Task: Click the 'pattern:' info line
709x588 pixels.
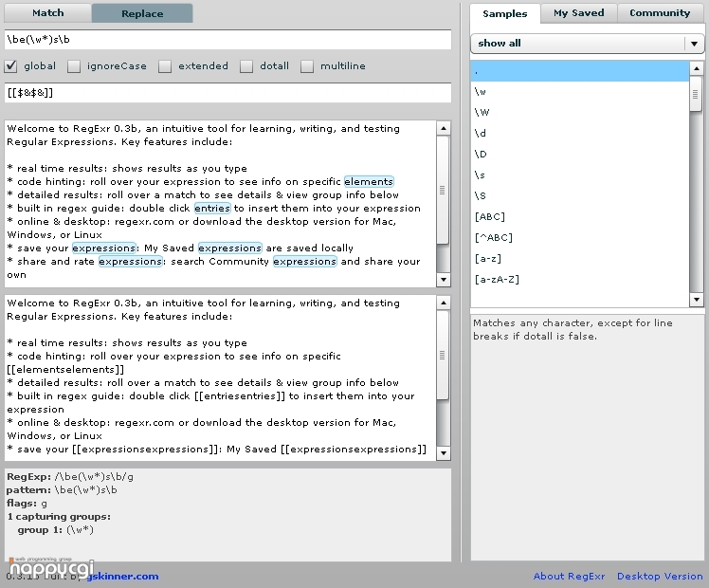Action: 62,490
